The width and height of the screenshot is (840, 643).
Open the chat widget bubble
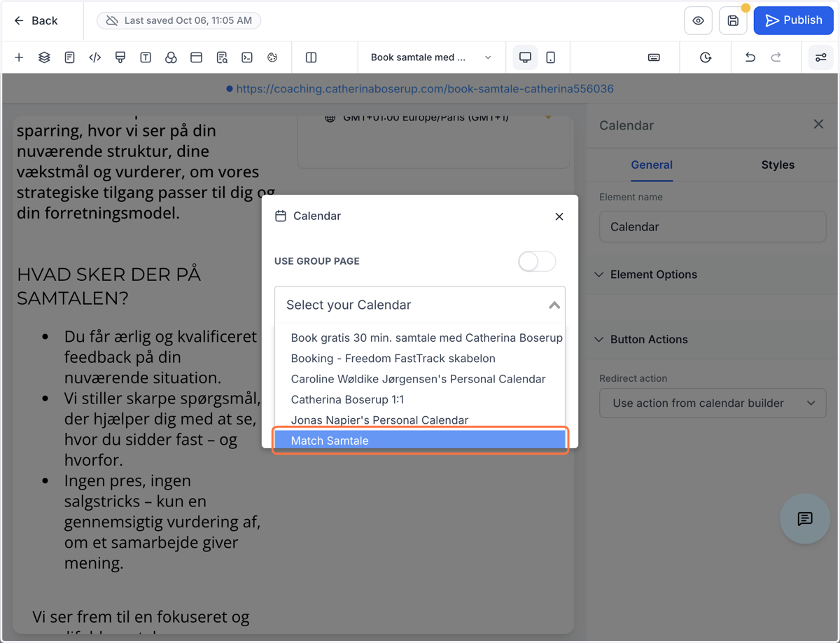tap(805, 519)
